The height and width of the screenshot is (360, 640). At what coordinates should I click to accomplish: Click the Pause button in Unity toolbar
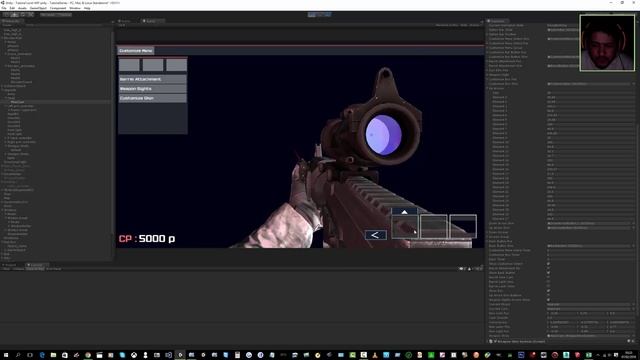pyautogui.click(x=320, y=15)
